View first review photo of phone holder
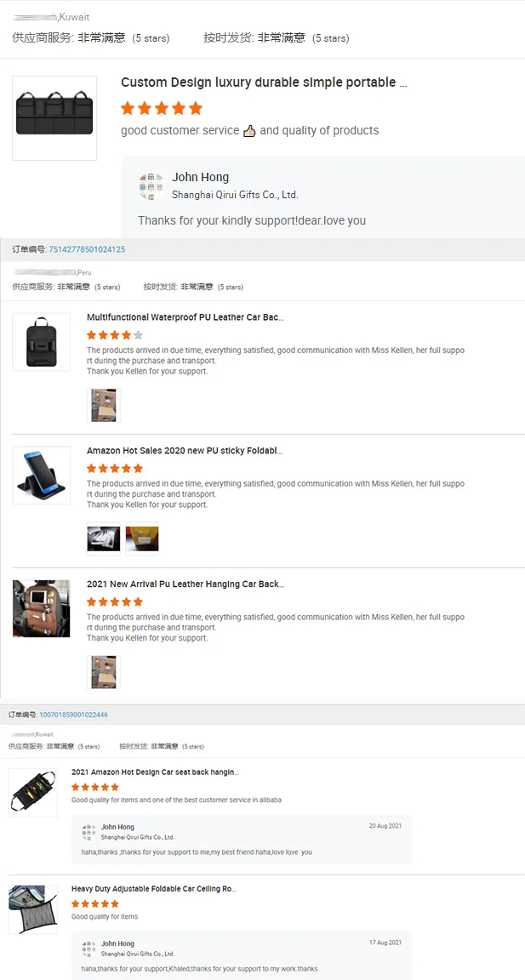The height and width of the screenshot is (980, 525). [104, 538]
